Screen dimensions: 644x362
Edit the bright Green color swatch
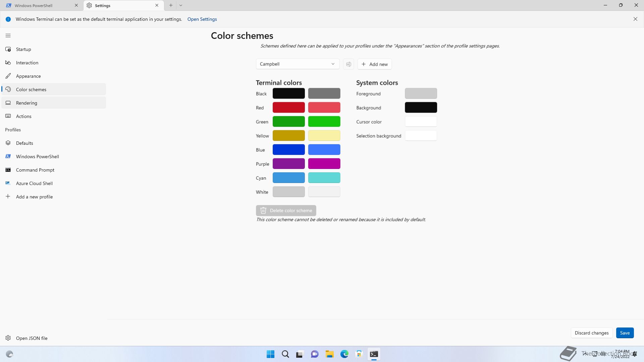[x=324, y=122]
